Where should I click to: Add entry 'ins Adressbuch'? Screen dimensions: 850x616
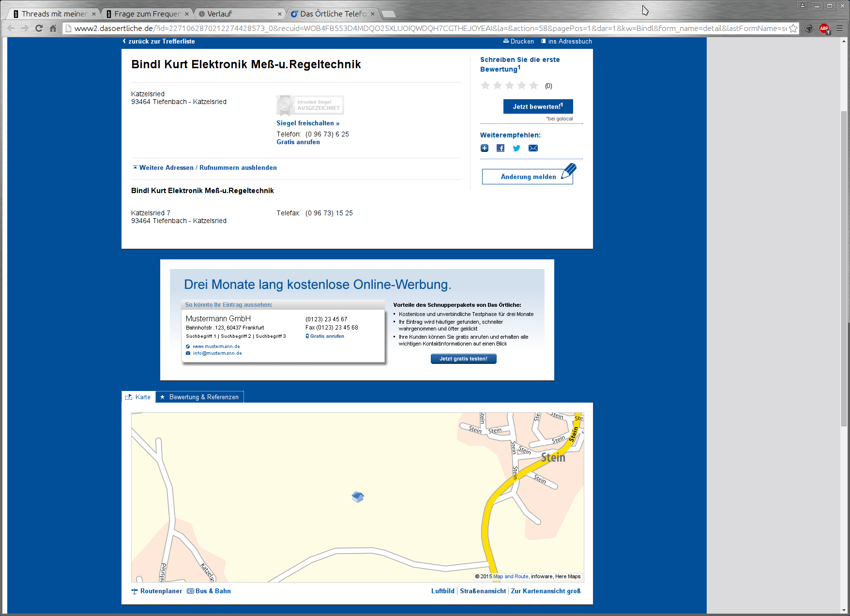tap(566, 41)
